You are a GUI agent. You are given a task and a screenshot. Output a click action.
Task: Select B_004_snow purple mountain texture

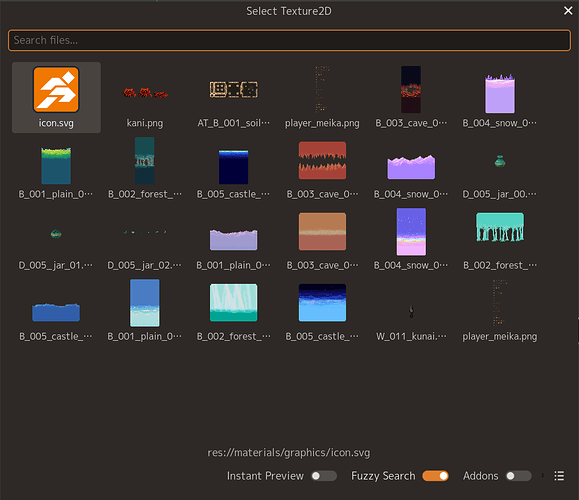pos(411,168)
